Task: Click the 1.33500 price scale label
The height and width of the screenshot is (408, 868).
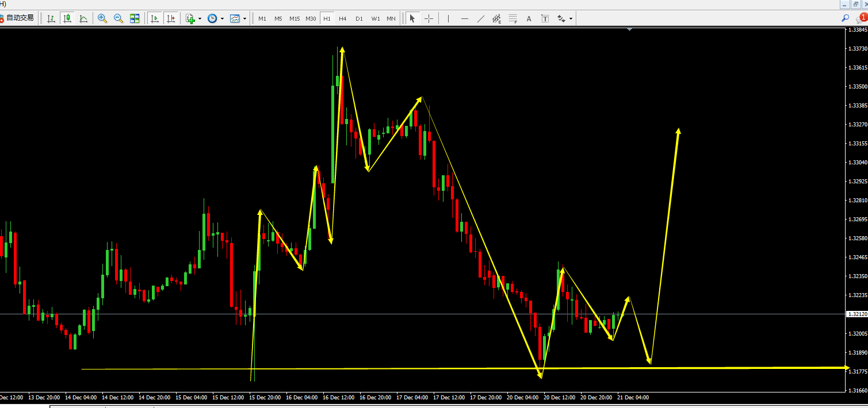Action: (857, 87)
